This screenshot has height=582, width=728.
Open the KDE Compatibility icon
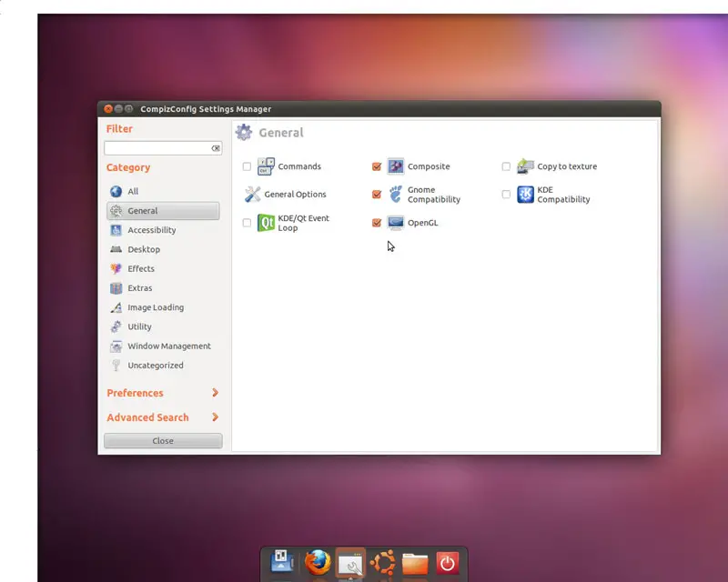tap(526, 195)
